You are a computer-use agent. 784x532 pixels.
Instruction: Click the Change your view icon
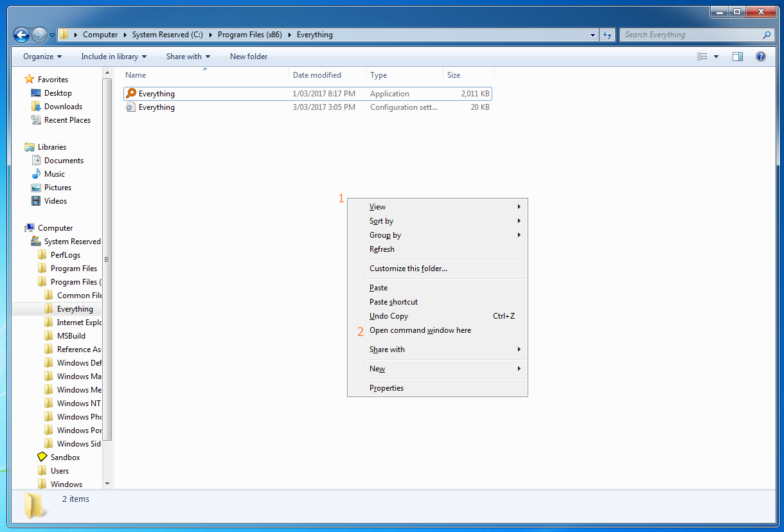coord(702,57)
